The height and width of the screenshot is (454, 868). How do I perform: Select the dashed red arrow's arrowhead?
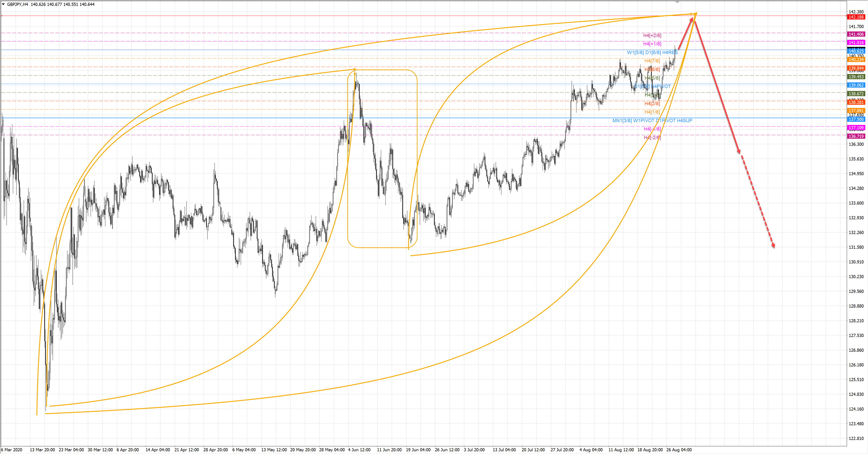tap(774, 246)
